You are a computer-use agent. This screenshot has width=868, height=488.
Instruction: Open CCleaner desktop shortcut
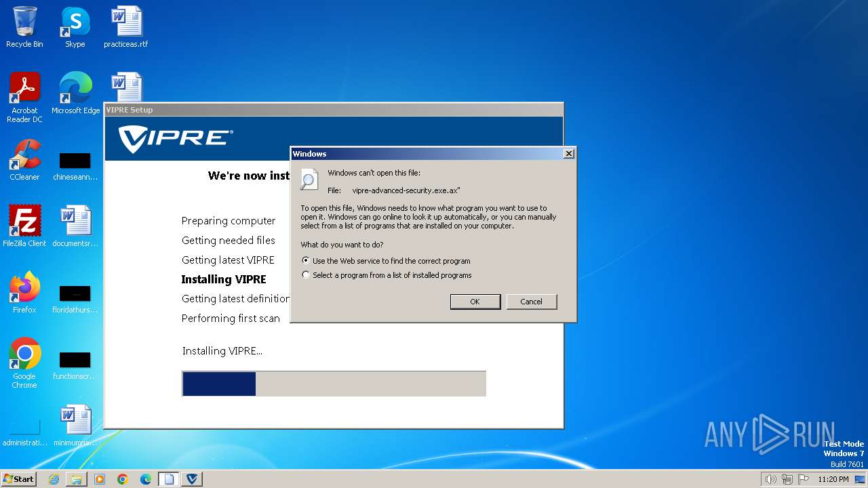coord(24,160)
